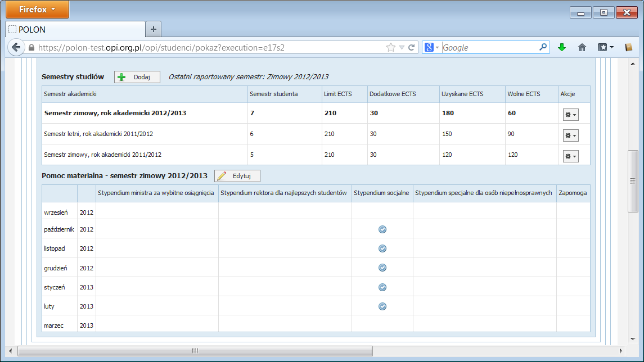Go to the home page icon

(x=582, y=48)
